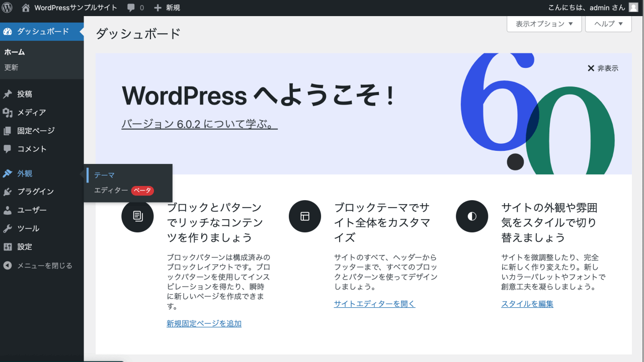Click the ブロックパターンは構成済みの description text
644x362 pixels.
point(218,282)
